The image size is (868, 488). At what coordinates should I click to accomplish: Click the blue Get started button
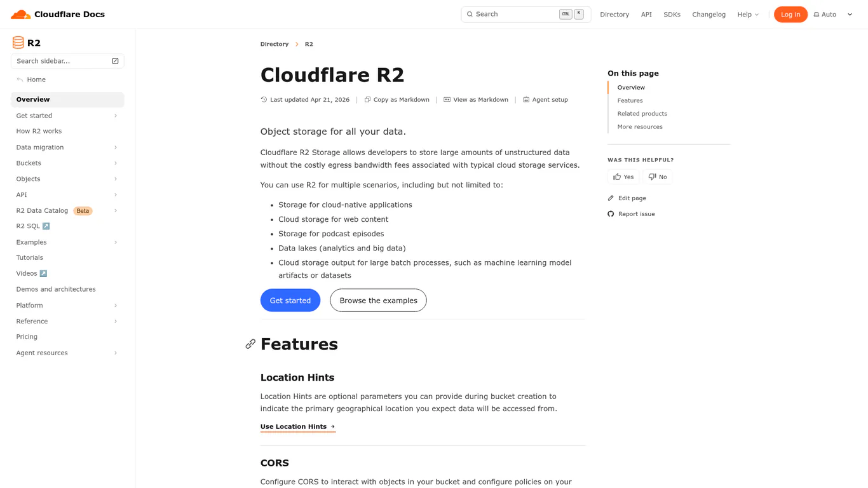(290, 301)
